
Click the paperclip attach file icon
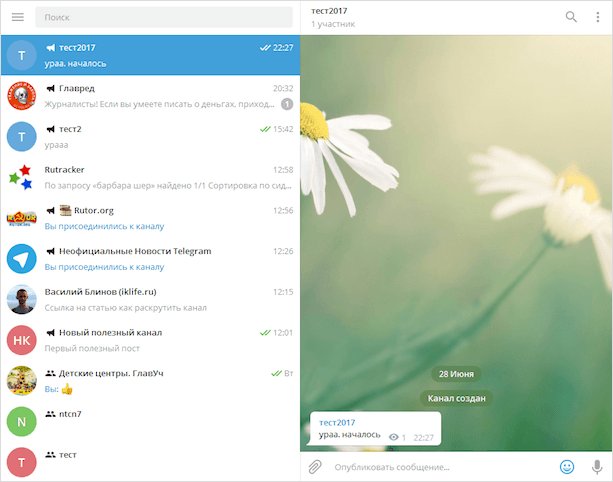(x=314, y=467)
